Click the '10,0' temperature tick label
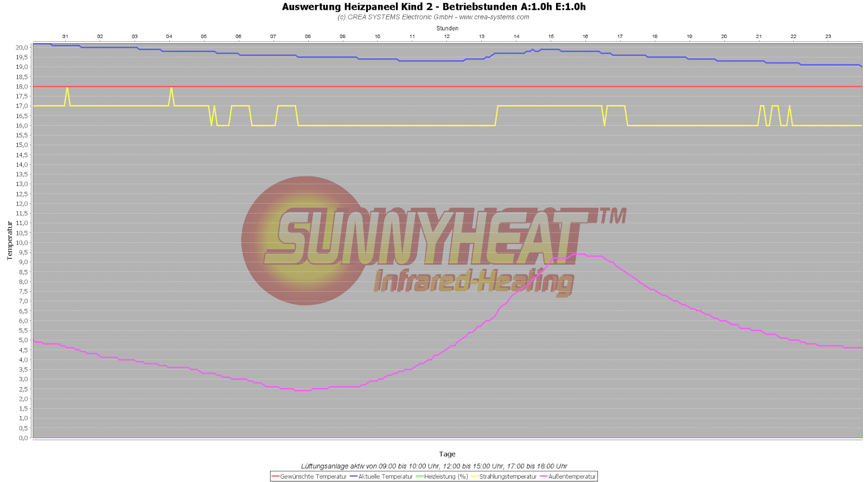This screenshot has width=868, height=482. (22, 243)
